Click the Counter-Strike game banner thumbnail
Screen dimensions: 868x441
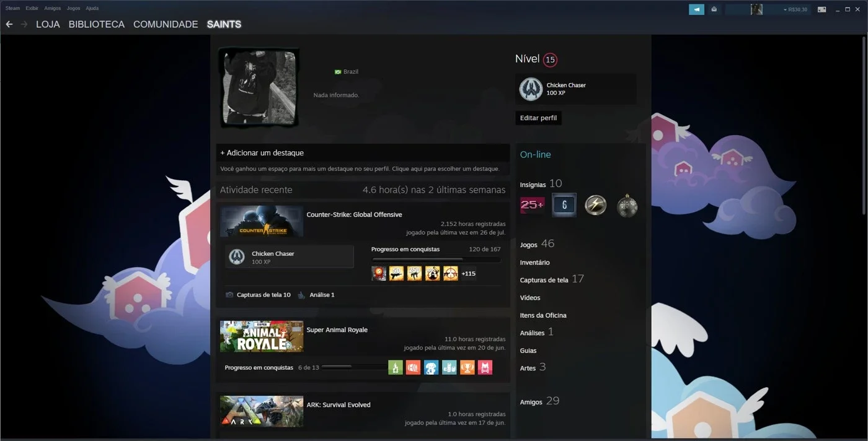[x=262, y=220]
